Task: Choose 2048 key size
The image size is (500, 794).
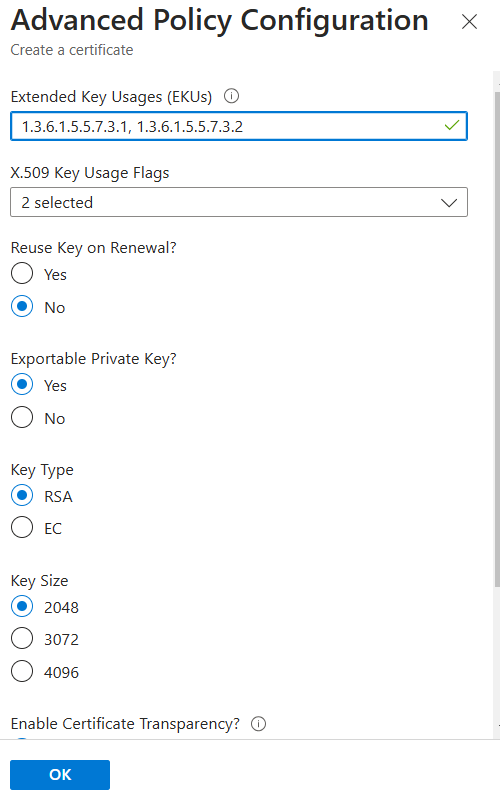Action: tap(22, 606)
